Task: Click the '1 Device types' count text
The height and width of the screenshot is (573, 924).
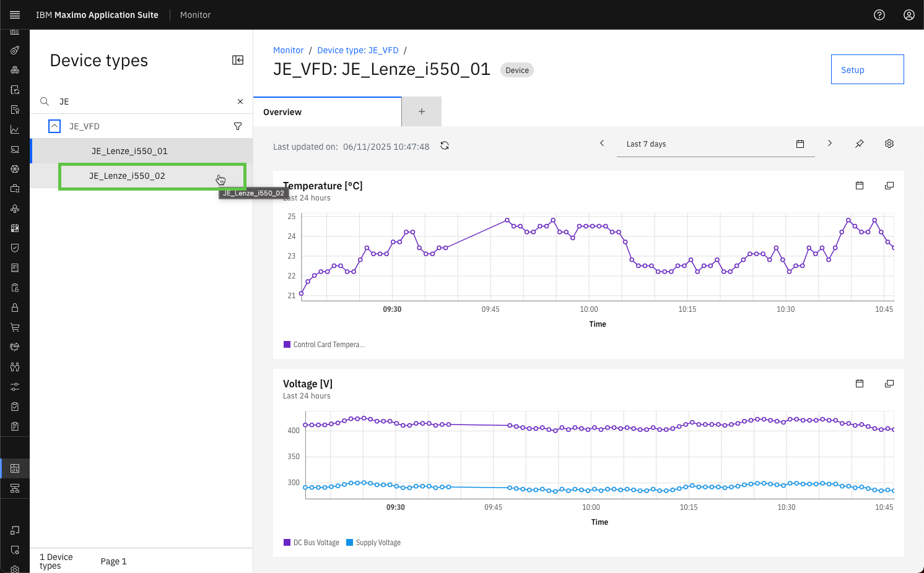Action: 56,561
